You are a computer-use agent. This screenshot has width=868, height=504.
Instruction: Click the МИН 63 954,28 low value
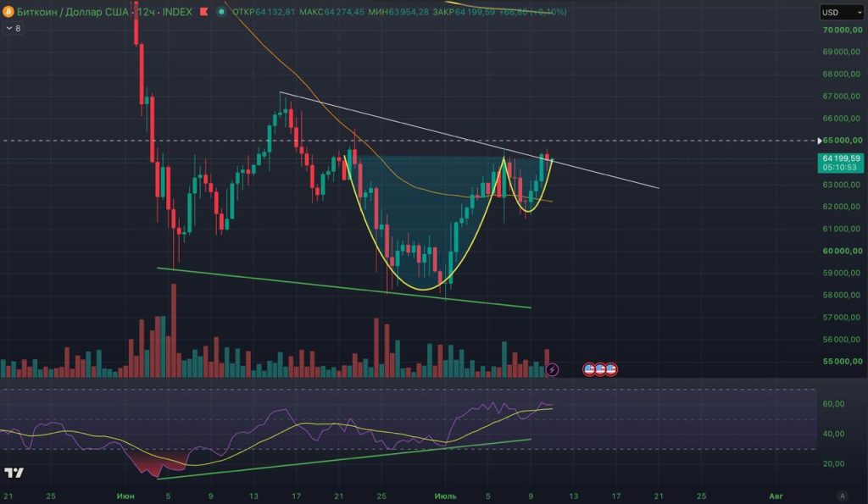[x=398, y=12]
